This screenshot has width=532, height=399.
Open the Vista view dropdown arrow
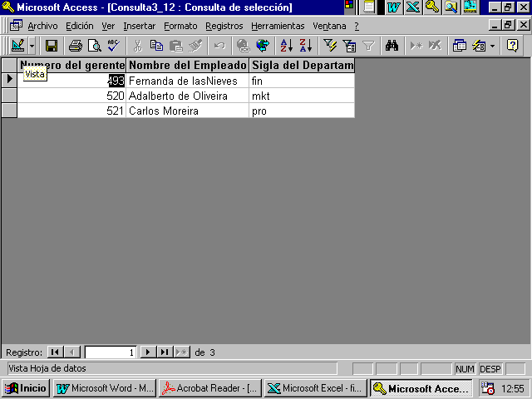pos(32,46)
